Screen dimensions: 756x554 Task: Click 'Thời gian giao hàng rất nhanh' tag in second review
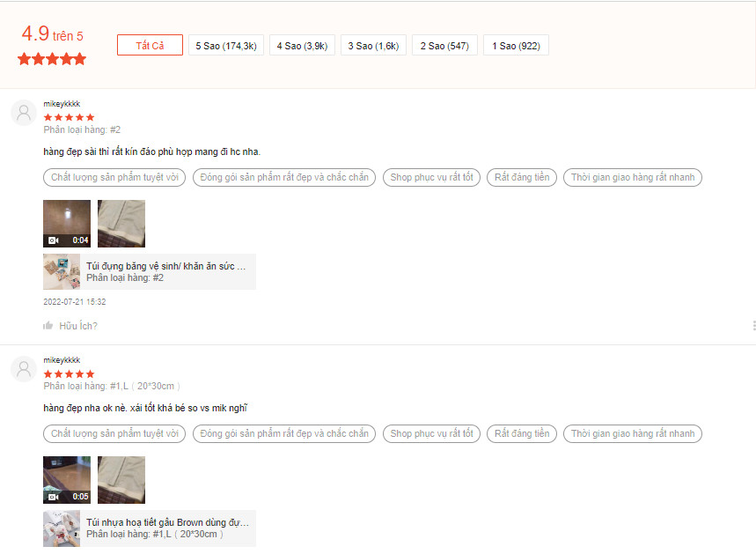coord(632,434)
